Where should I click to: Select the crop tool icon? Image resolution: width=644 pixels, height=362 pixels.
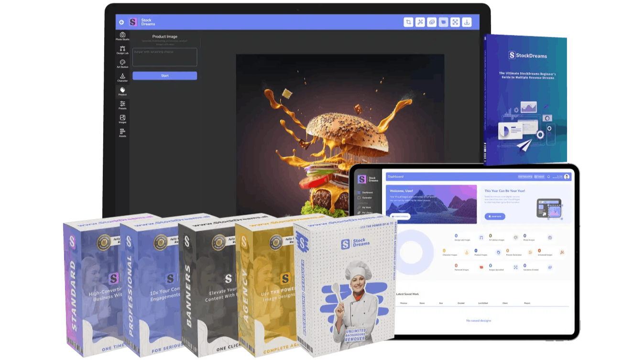pos(408,22)
